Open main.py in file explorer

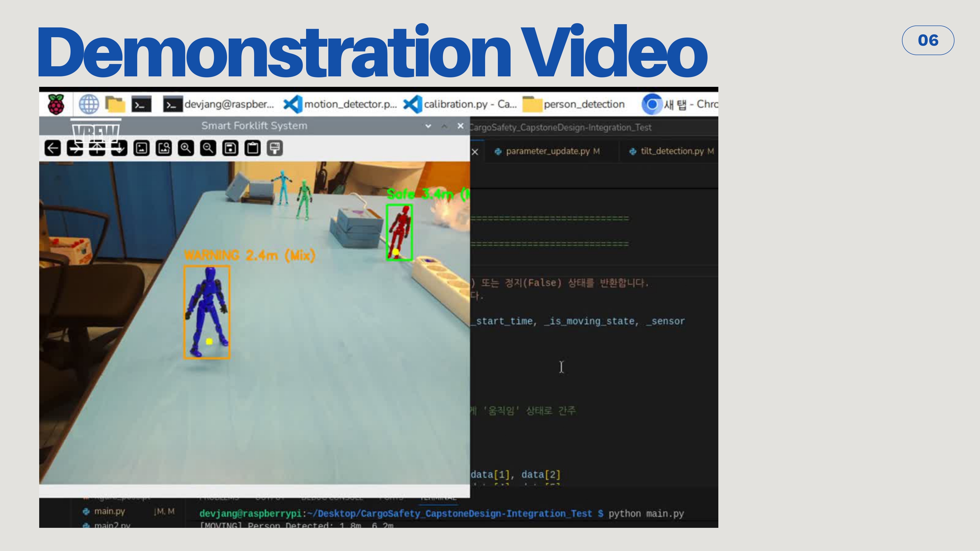(x=109, y=511)
